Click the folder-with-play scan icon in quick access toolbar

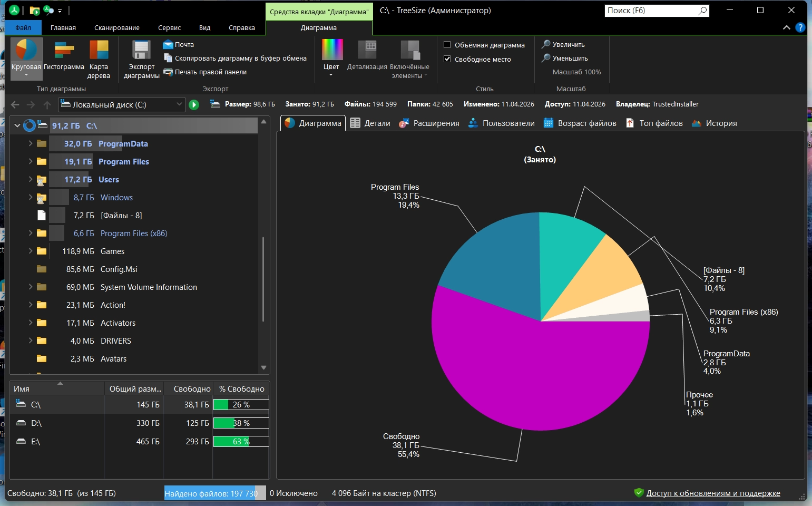(35, 11)
